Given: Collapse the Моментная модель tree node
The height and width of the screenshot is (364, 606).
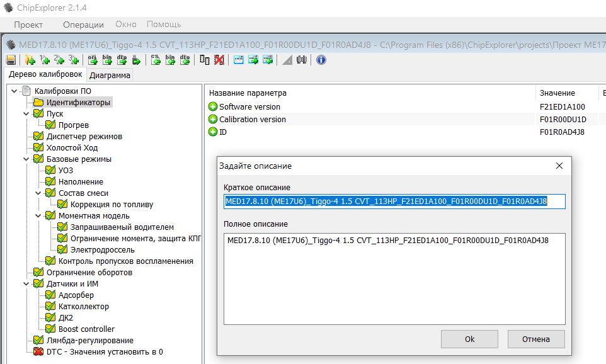Looking at the screenshot, I should [38, 216].
